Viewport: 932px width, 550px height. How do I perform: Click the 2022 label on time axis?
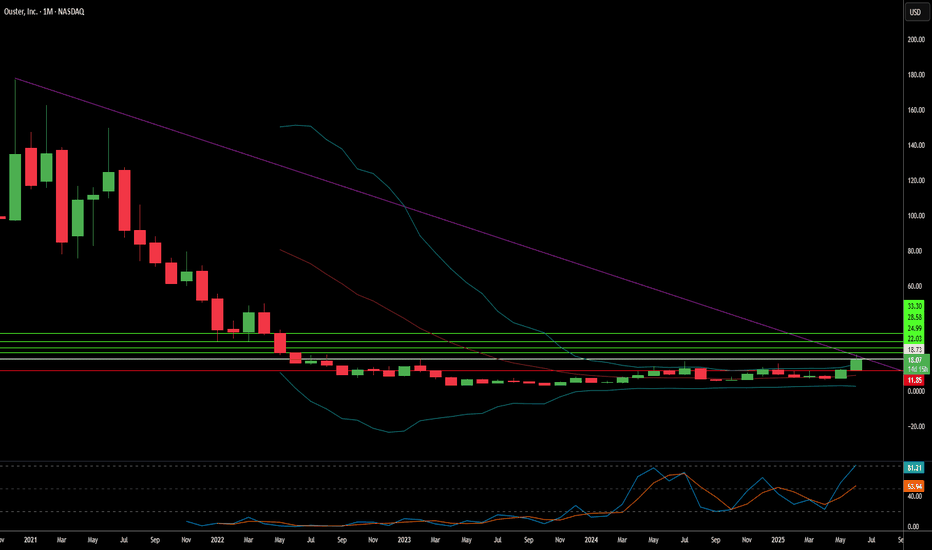pos(218,540)
